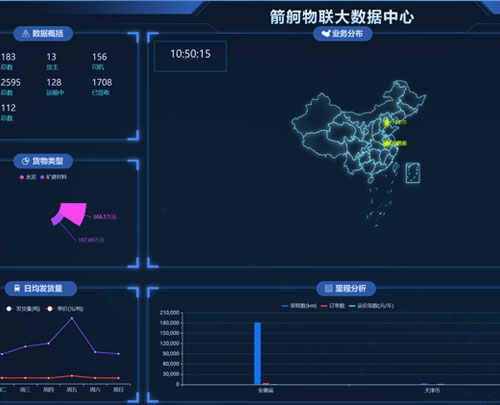Click the train icon beside 日均发货量

[x=17, y=288]
